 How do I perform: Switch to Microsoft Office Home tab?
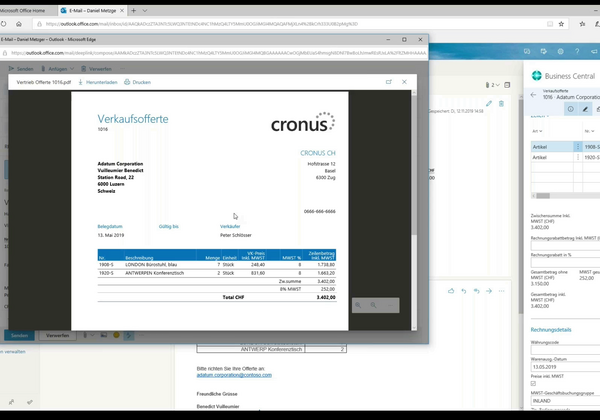pos(28,9)
